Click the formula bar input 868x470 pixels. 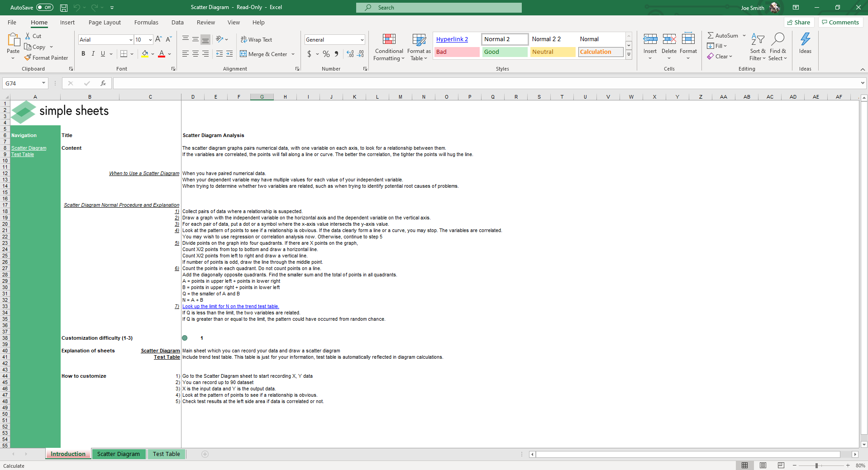coord(486,83)
